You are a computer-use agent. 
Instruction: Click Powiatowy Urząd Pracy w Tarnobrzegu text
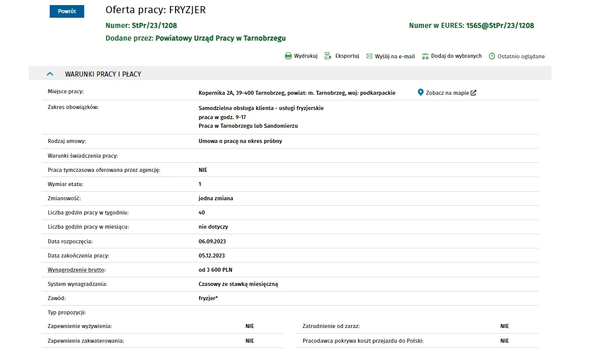point(221,38)
